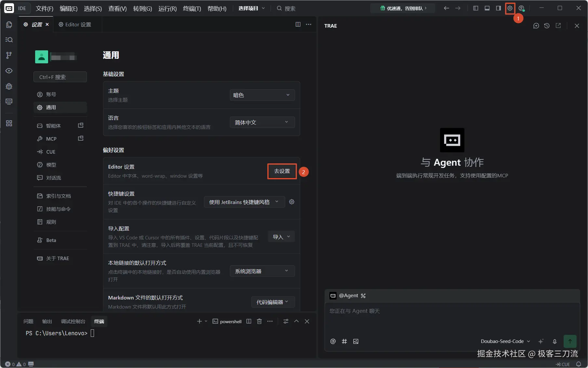The height and width of the screenshot is (368, 588).
Task: Open the 运行(R) menu
Action: click(167, 8)
